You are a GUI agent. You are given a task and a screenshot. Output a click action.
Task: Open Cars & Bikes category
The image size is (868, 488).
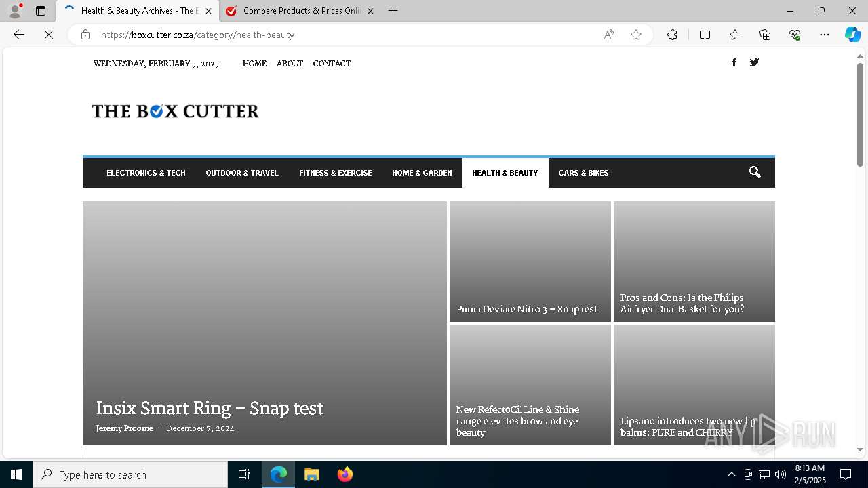(x=583, y=173)
